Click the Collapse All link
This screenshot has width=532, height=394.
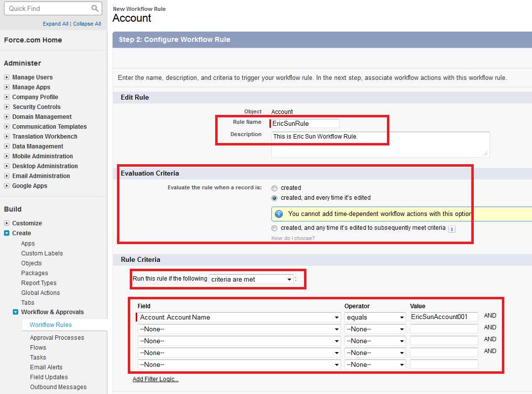pyautogui.click(x=87, y=24)
